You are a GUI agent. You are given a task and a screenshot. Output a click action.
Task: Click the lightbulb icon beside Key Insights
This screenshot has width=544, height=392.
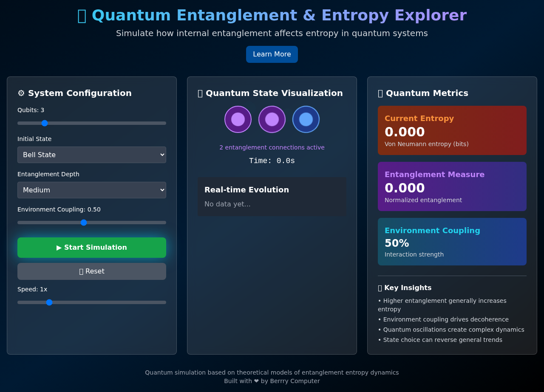(380, 288)
